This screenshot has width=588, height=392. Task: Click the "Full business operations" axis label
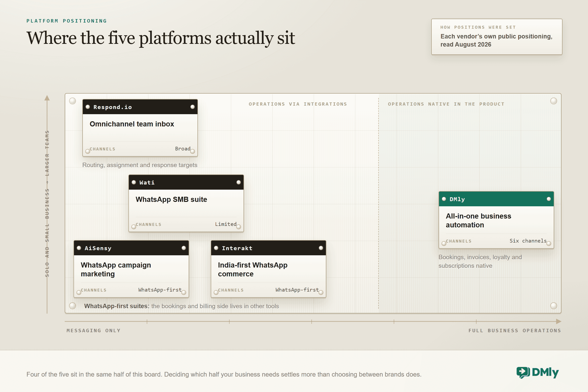click(x=515, y=331)
